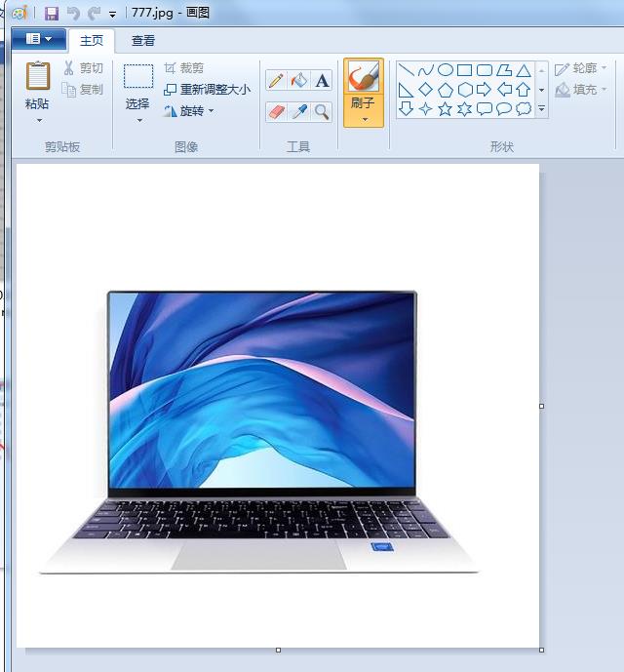Pick the Color picker eyedropper tool

click(x=299, y=112)
